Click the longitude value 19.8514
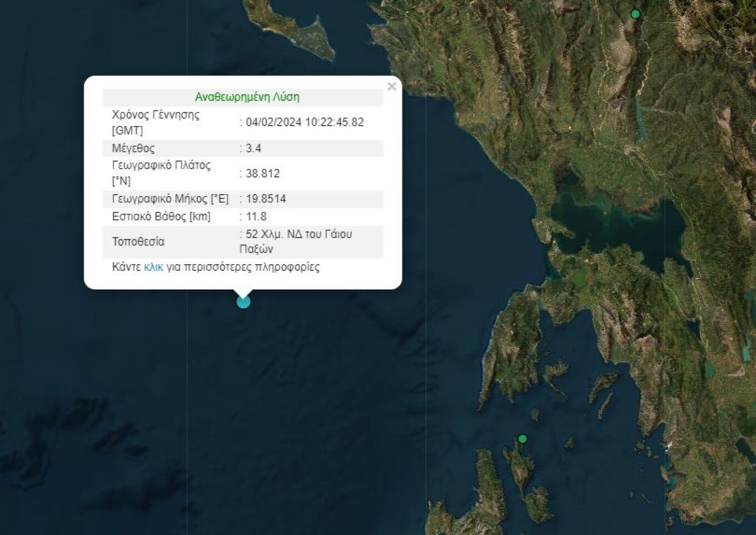The width and height of the screenshot is (756, 535). [x=266, y=199]
